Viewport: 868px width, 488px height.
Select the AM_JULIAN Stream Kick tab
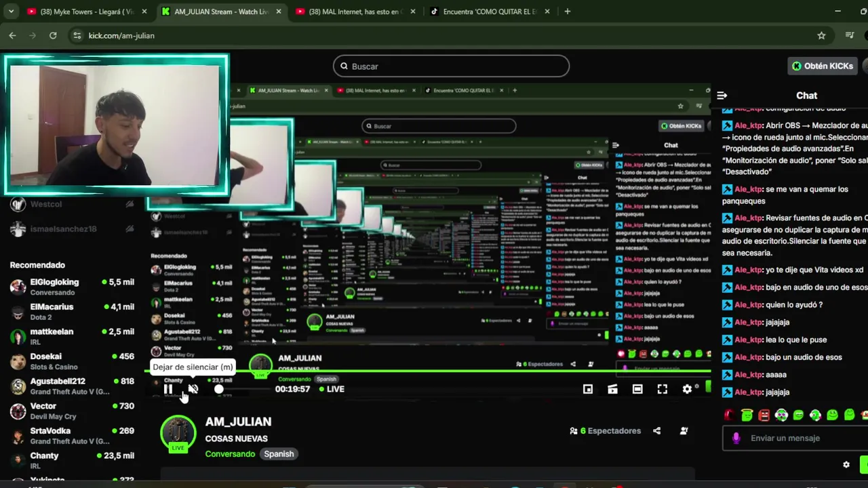[221, 12]
